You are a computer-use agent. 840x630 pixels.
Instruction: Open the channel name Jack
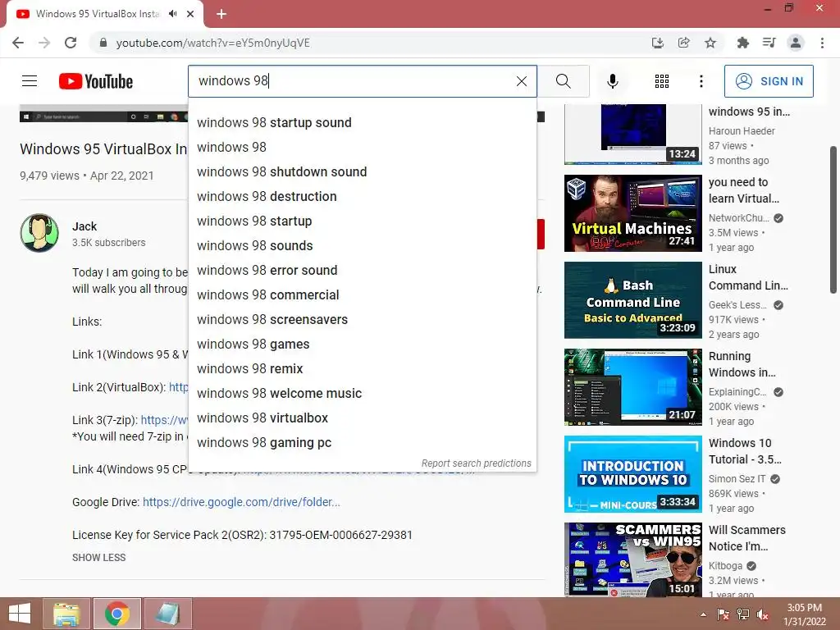84,226
